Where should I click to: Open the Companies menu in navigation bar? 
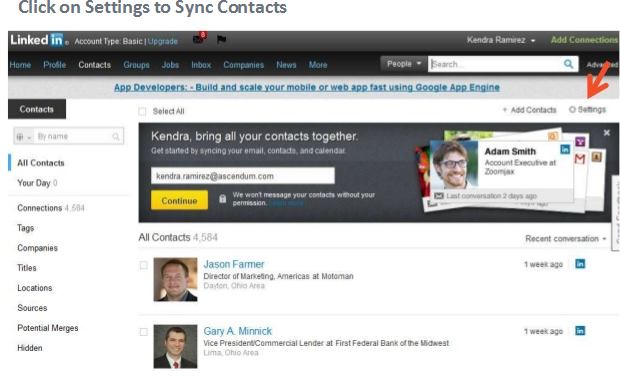tap(244, 65)
